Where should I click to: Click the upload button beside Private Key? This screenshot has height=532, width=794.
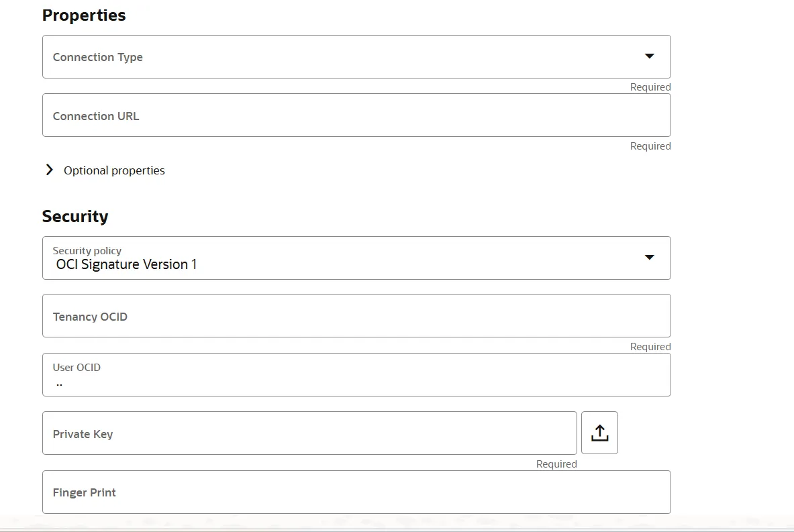coord(599,432)
